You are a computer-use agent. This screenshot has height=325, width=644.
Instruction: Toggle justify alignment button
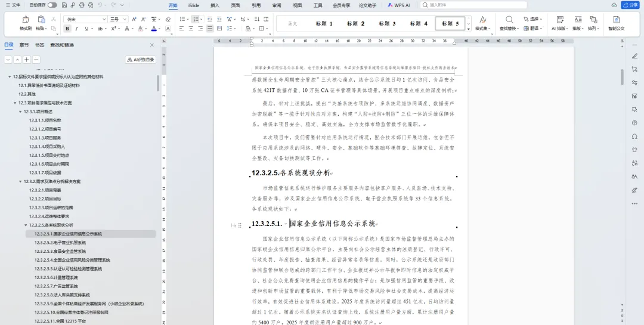click(x=210, y=29)
